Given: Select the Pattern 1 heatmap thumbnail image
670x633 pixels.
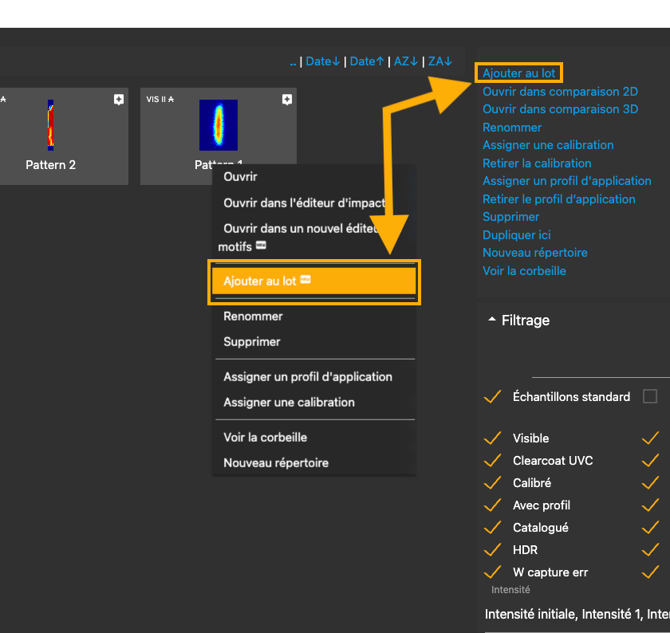Looking at the screenshot, I should (218, 125).
